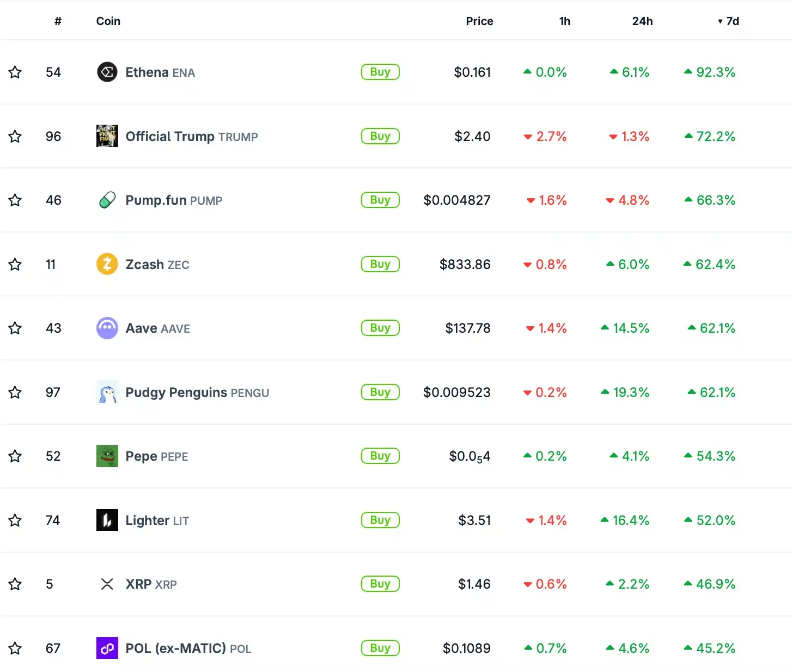Screen dimensions: 792x672
Task: Star XRP as a favorite
Action: pyautogui.click(x=15, y=584)
